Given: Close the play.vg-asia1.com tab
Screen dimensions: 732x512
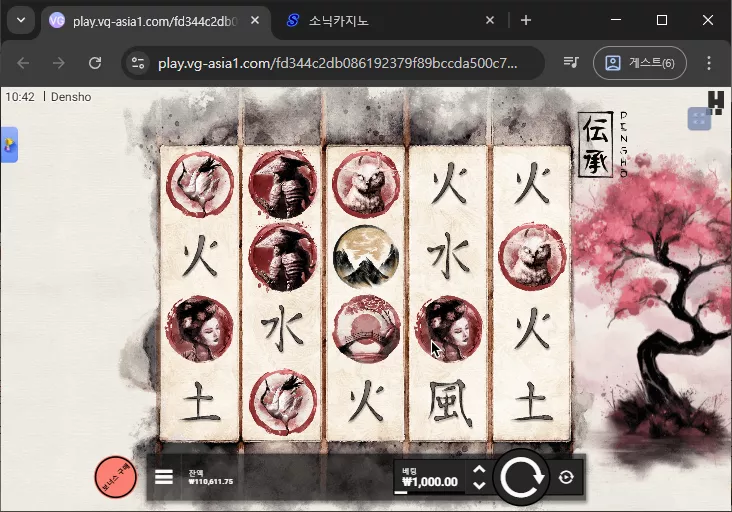Looking at the screenshot, I should [255, 21].
